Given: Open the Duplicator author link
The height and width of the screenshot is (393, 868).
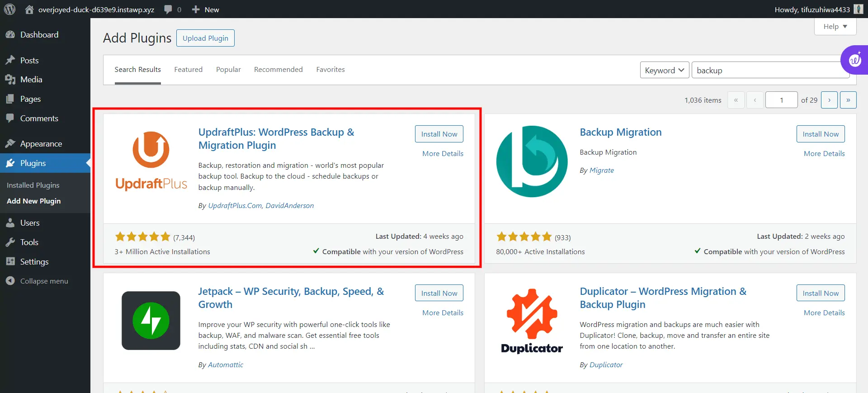Looking at the screenshot, I should pos(606,365).
